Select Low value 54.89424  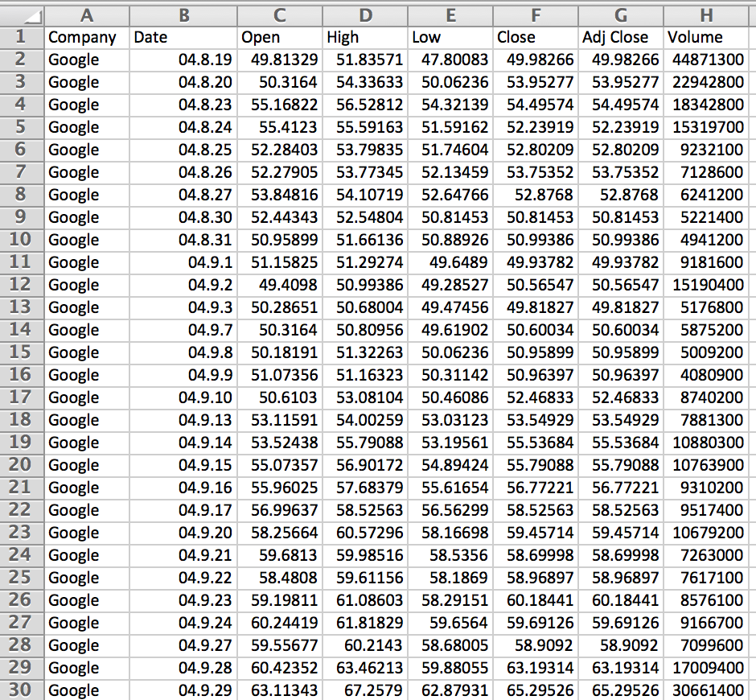450,465
